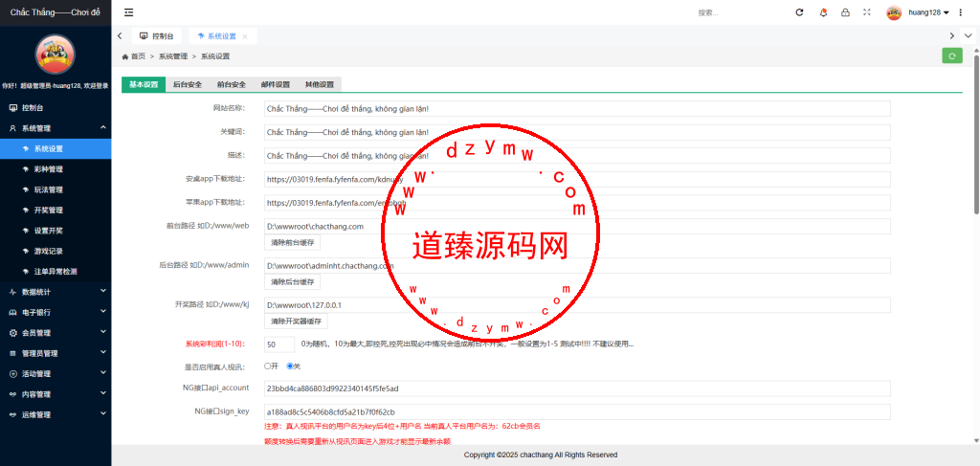Click the 网站名称 input field
The width and height of the screenshot is (980, 466).
[x=577, y=109]
